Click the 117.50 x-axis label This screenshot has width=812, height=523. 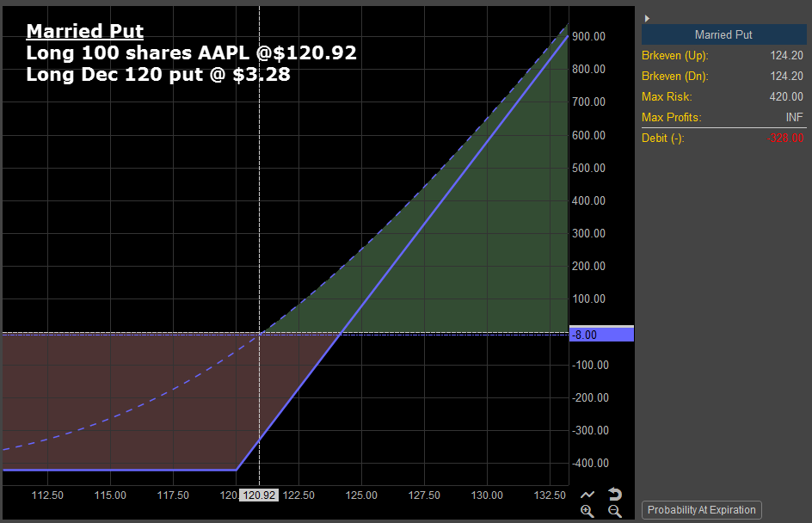pyautogui.click(x=173, y=495)
